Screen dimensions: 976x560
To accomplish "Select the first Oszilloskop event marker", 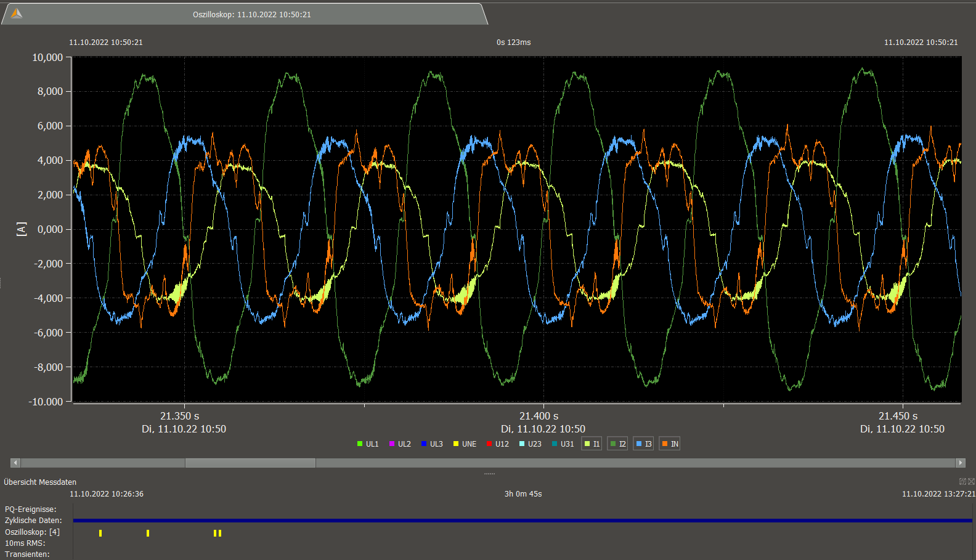I will 100,533.
